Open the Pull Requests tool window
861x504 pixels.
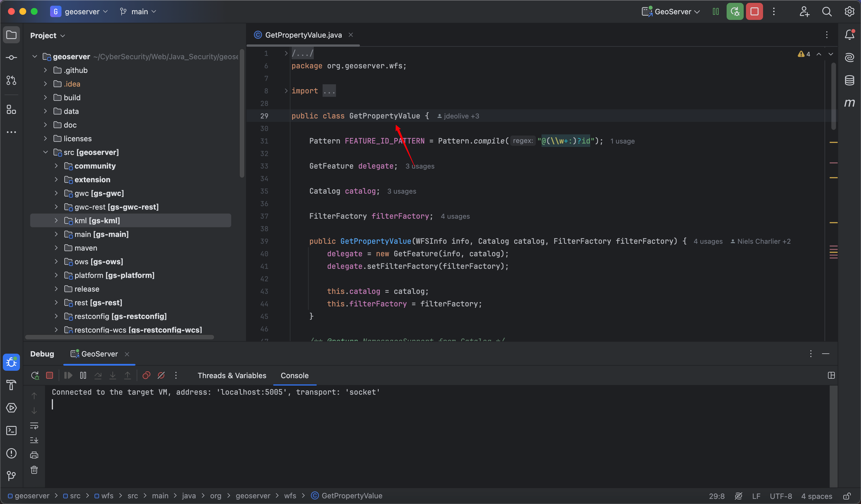11,80
